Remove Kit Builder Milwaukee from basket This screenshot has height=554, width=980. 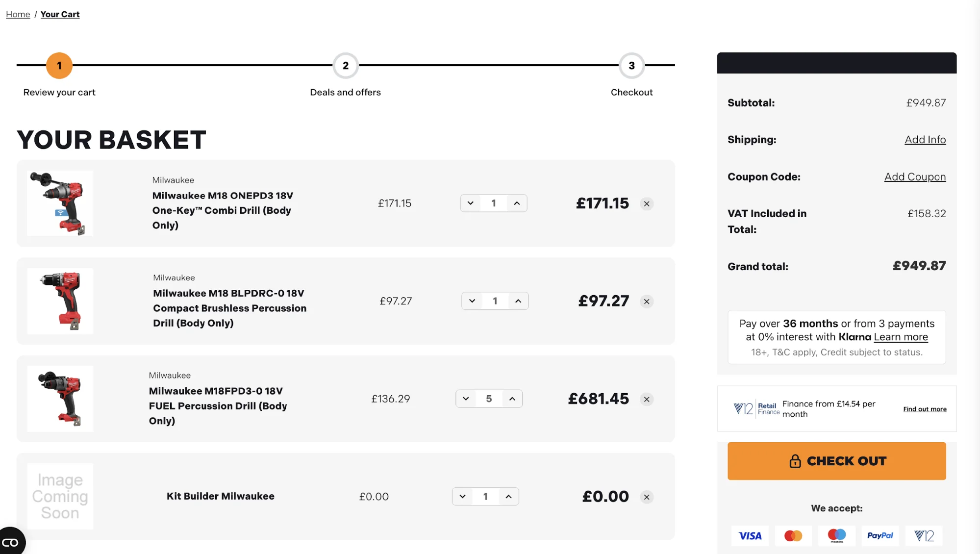point(647,497)
